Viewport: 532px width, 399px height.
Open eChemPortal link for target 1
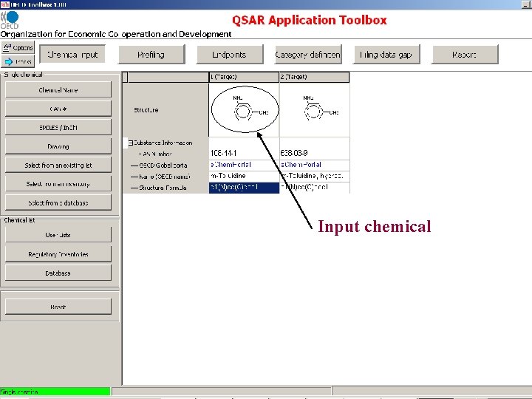click(x=231, y=165)
